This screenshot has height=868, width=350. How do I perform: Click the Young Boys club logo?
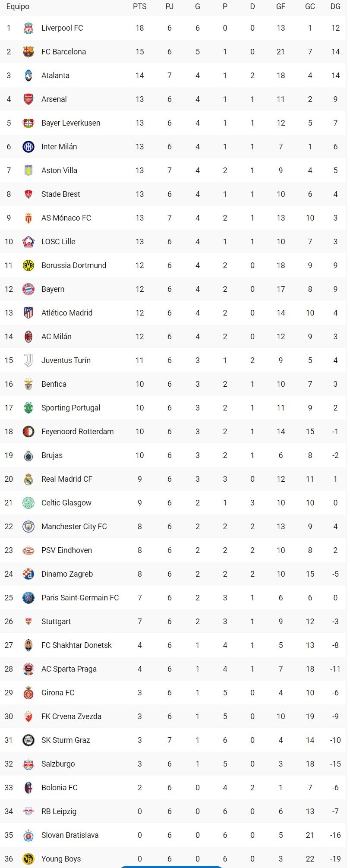(x=28, y=859)
